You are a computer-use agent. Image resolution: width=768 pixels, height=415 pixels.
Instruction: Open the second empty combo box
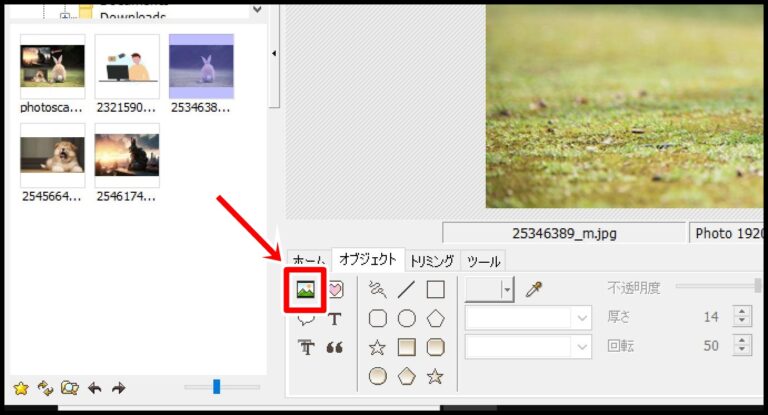pos(528,347)
